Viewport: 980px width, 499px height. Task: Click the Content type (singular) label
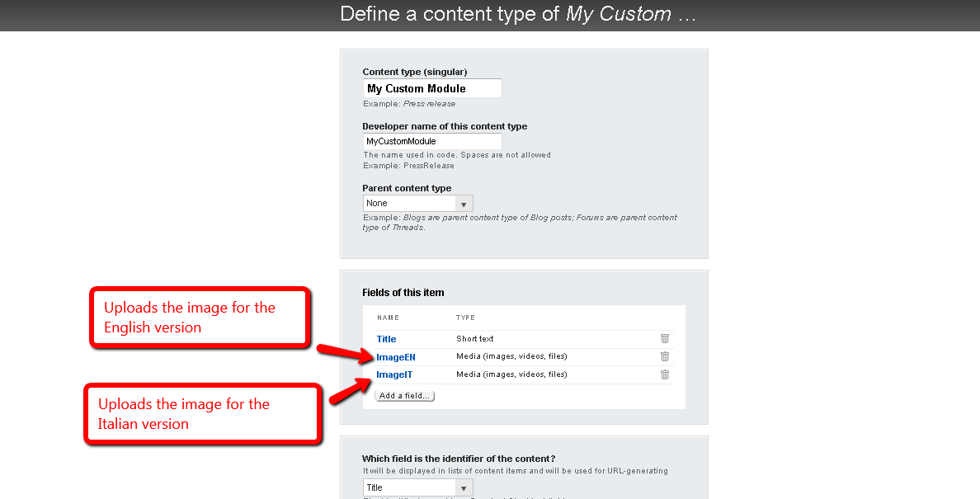415,72
